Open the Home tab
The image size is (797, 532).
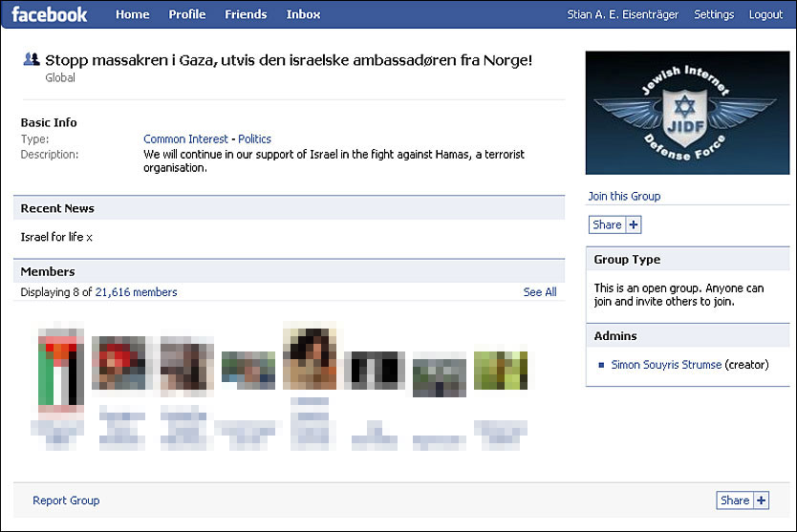tap(132, 14)
